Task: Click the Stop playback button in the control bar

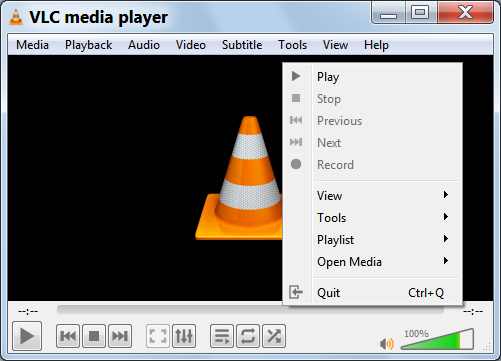Action: [94, 336]
